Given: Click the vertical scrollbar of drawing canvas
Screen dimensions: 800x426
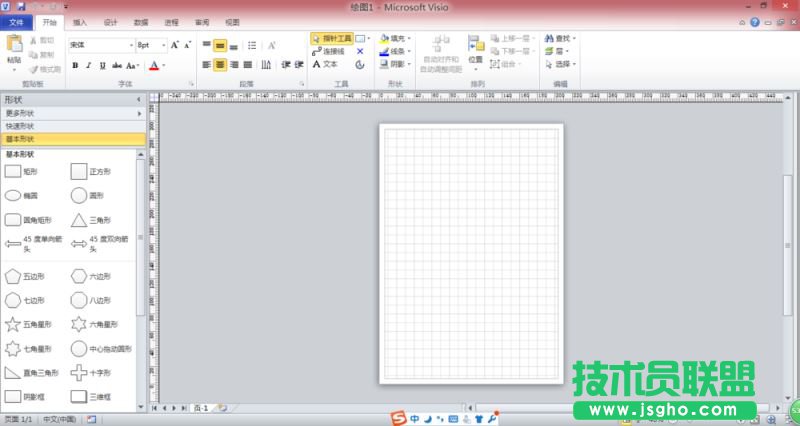Looking at the screenshot, I should point(788,245).
